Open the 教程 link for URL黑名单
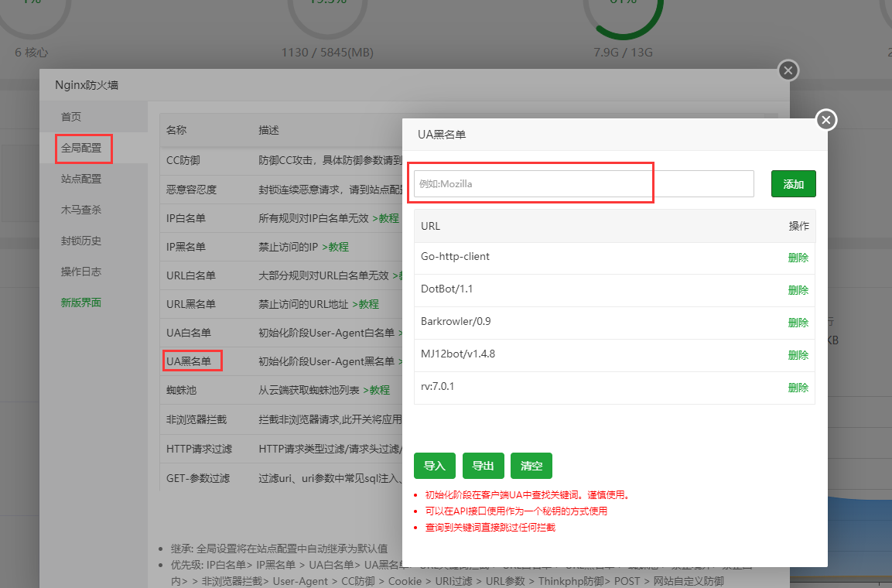892x588 pixels. 366,304
